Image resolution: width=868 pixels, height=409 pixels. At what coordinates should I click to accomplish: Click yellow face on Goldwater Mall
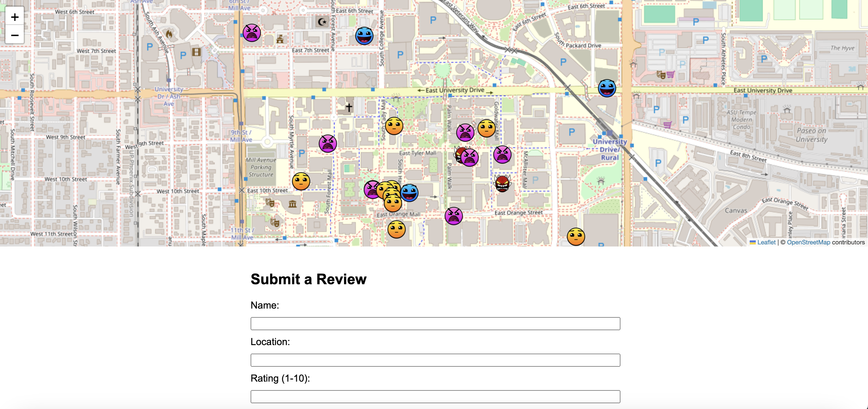coord(486,128)
